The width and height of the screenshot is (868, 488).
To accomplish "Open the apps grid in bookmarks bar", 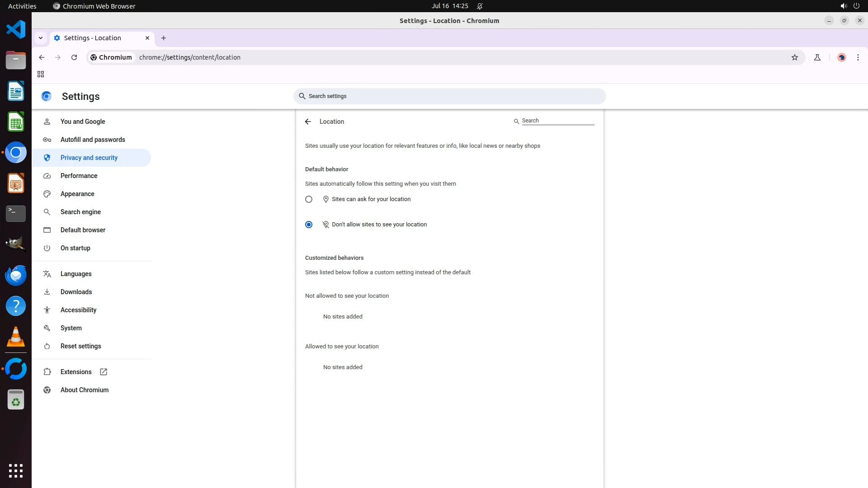I will click(x=41, y=74).
